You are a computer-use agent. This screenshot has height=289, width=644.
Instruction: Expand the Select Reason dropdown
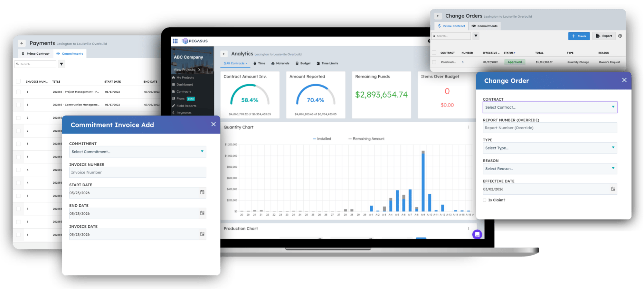pos(550,169)
